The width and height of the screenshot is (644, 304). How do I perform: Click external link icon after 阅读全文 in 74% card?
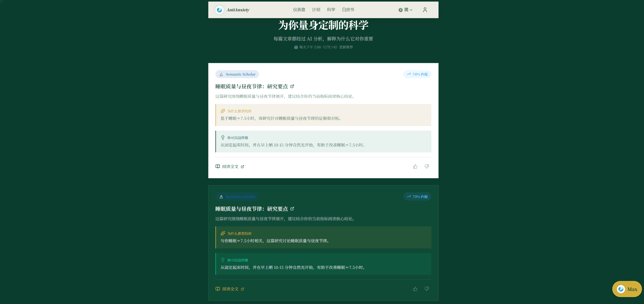click(x=243, y=167)
